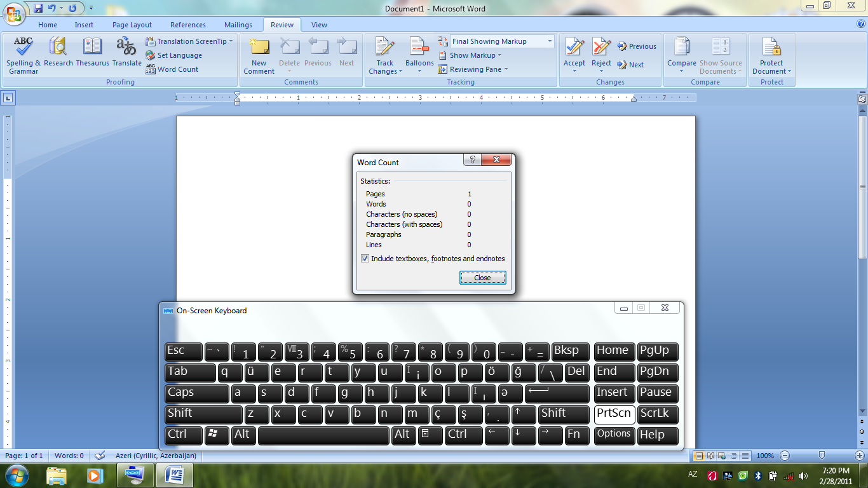Expand Reviewing Pane dropdown arrow
The image size is (868, 488).
pyautogui.click(x=506, y=69)
